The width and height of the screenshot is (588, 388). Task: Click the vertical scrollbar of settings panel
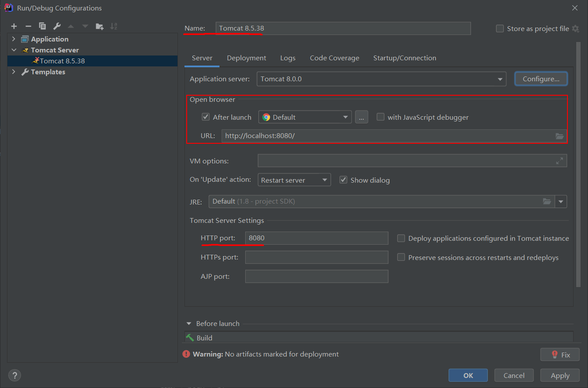click(x=578, y=164)
